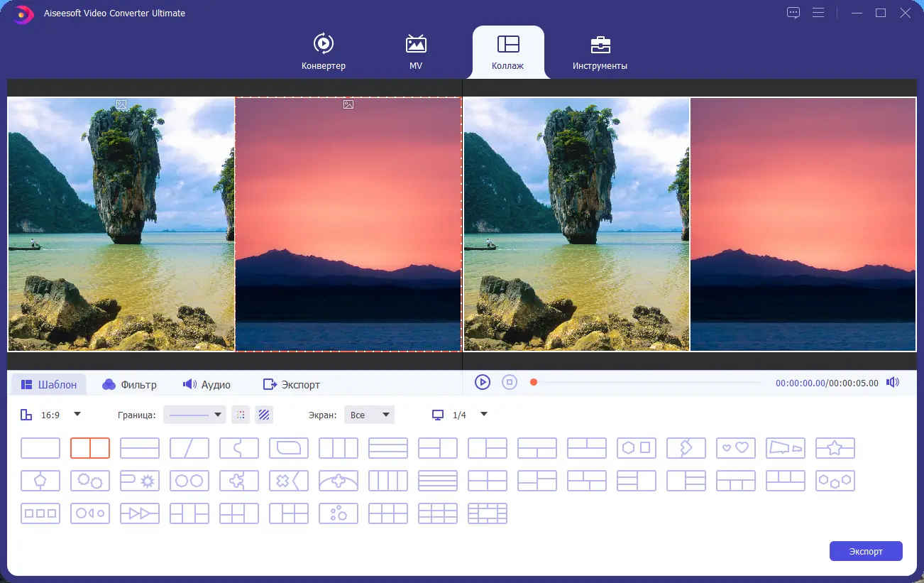Switch to the Шаблон sub-tab
Image resolution: width=924 pixels, height=583 pixels.
pyautogui.click(x=49, y=384)
